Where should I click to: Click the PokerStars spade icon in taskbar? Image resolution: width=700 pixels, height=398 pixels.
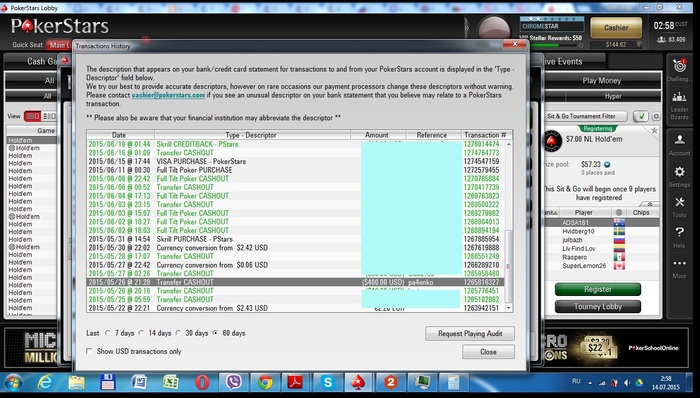359,382
